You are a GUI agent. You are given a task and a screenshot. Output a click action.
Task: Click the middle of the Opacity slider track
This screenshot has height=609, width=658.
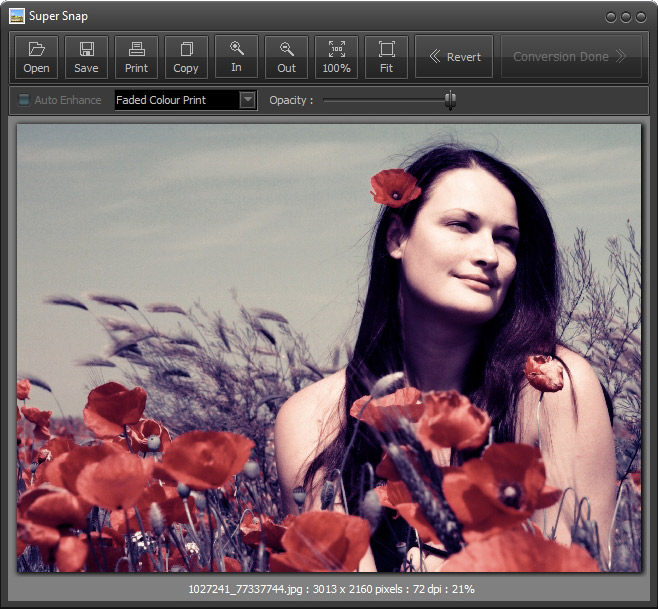(x=388, y=100)
